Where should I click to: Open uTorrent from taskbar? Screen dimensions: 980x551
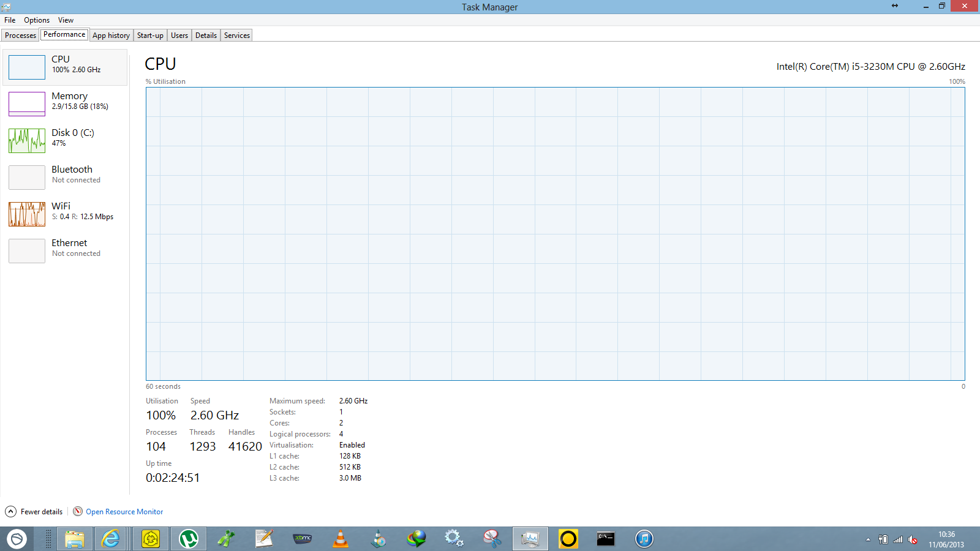[188, 539]
